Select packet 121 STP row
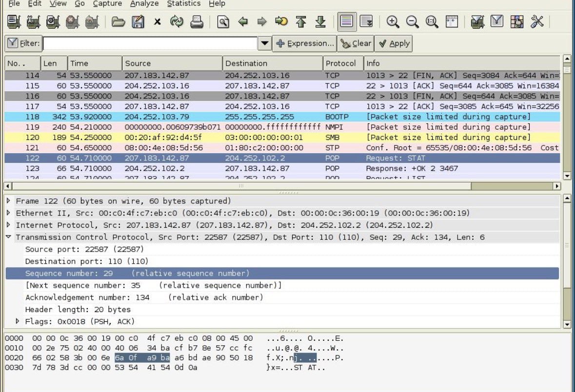 coord(282,147)
